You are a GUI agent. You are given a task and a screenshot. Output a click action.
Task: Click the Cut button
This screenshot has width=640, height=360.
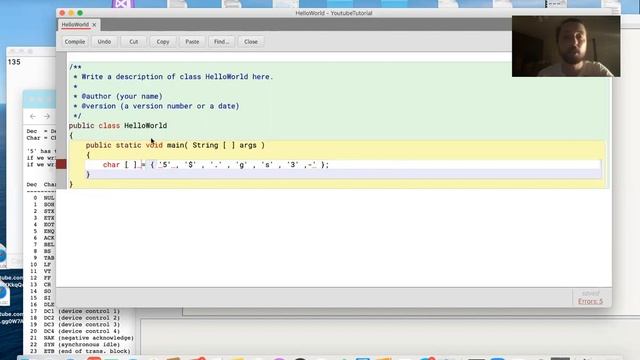133,42
